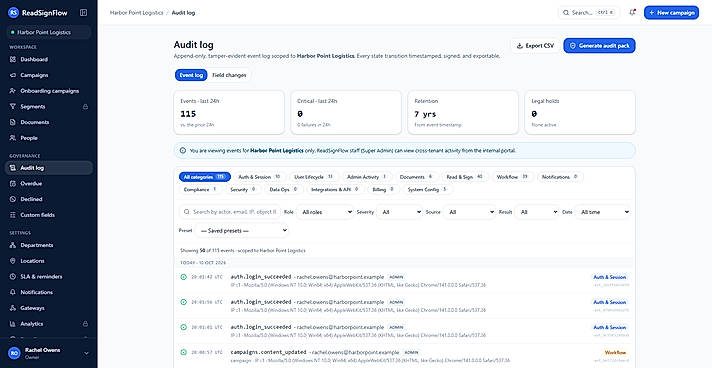Click the lock icon beside Analytics
Screen dimensions: 712x368
[x=85, y=324]
